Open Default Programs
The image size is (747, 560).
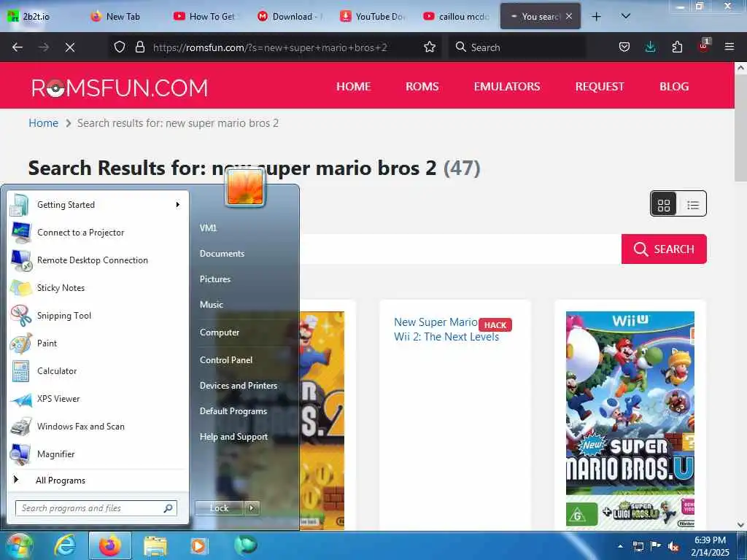click(x=233, y=411)
